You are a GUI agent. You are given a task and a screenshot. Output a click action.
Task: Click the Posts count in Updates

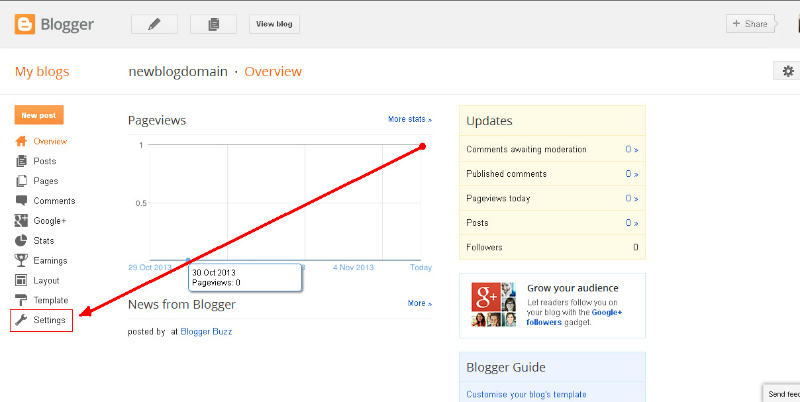click(632, 223)
